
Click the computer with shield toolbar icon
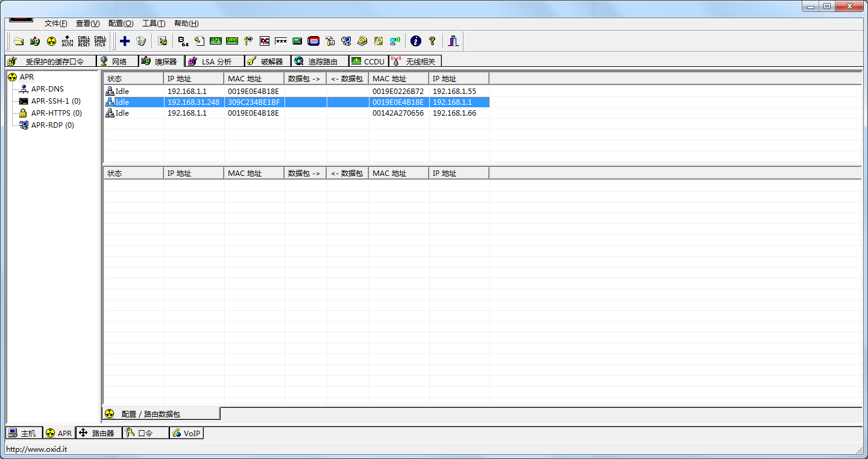coord(346,41)
